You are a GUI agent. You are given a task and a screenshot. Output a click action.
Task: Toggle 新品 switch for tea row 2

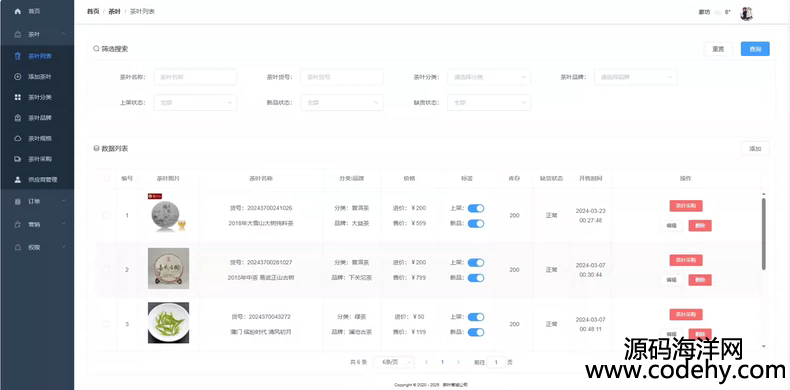(476, 278)
